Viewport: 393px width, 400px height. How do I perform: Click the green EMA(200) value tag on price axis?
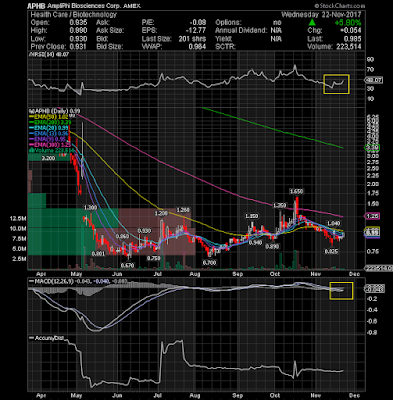373,147
